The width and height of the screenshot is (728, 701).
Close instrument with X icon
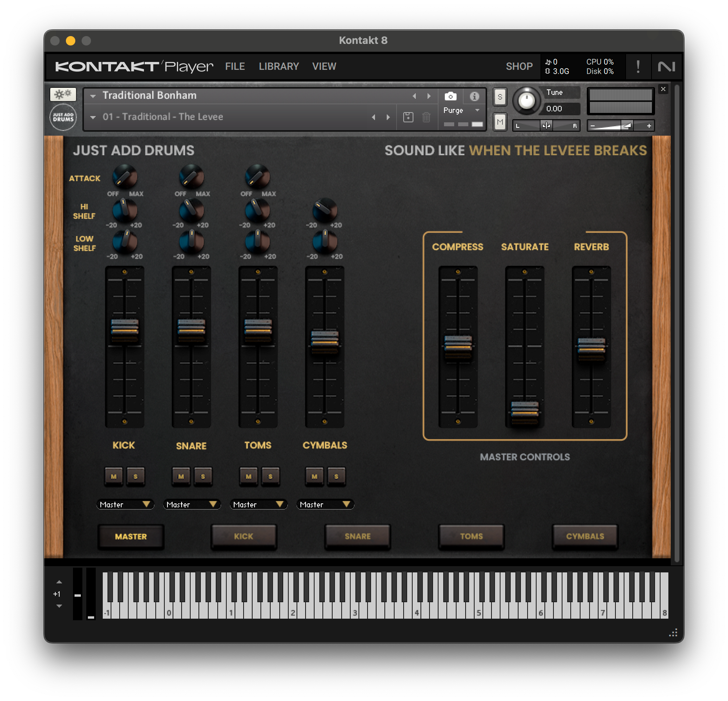point(663,89)
